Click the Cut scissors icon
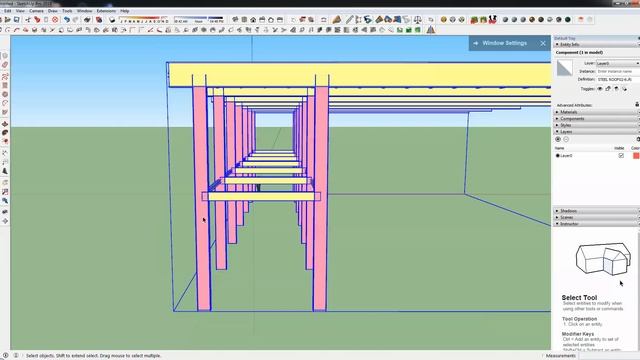The image size is (640, 360). click(x=28, y=20)
